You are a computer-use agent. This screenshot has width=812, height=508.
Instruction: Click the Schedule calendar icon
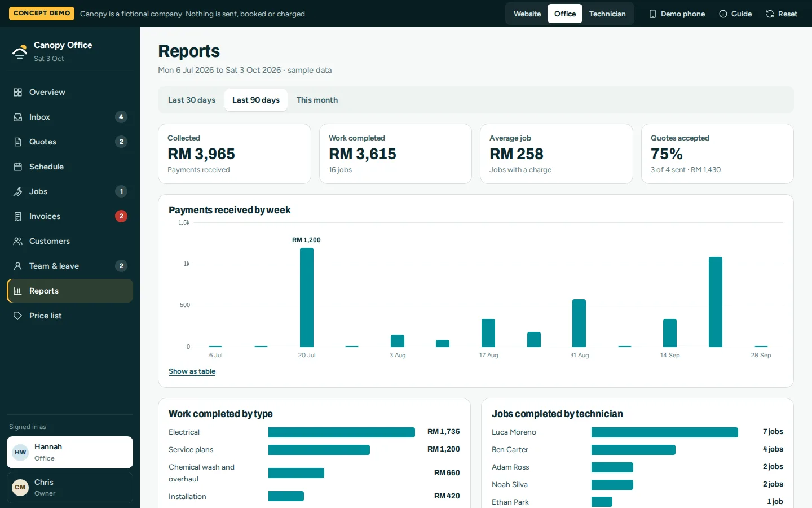[x=18, y=167]
